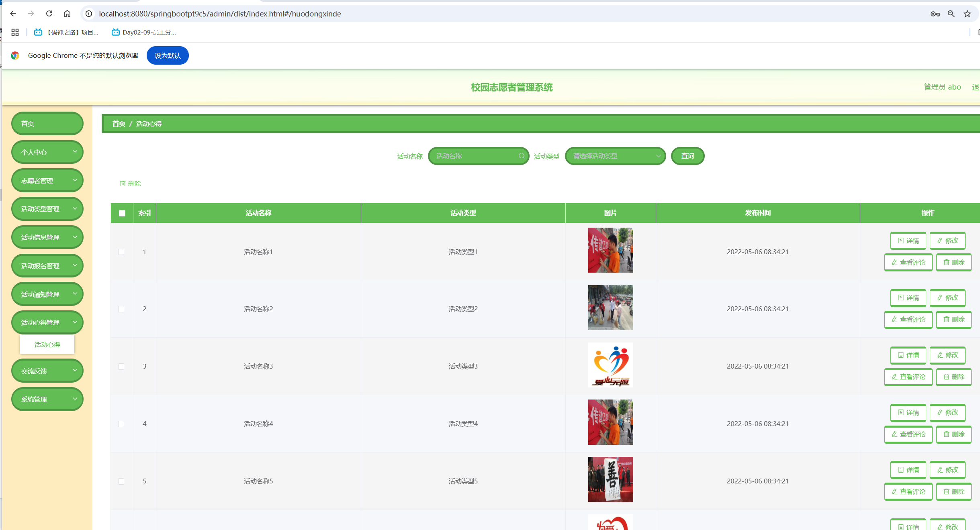Expand the 志愿者管理 sidebar menu
The height and width of the screenshot is (530, 980).
pyautogui.click(x=47, y=181)
